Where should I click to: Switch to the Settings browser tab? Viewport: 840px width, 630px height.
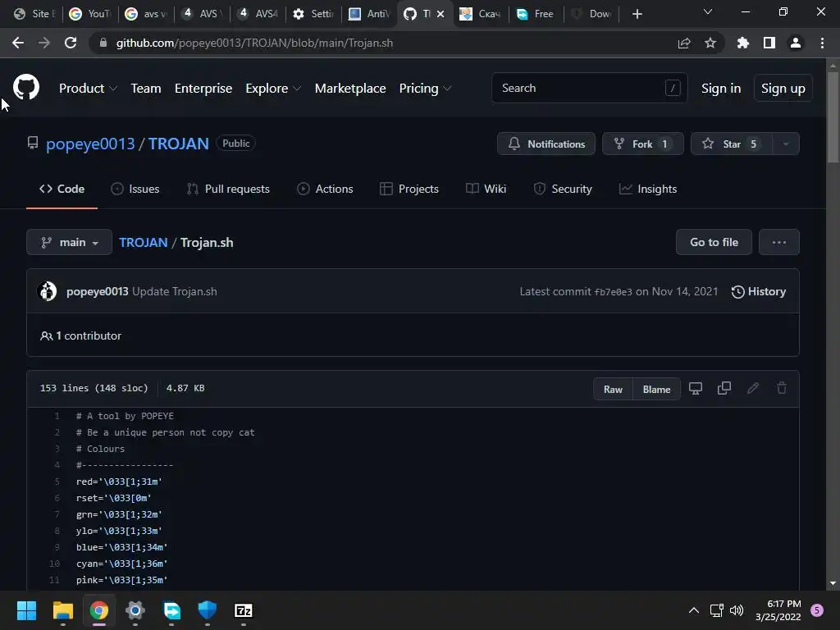coord(314,14)
